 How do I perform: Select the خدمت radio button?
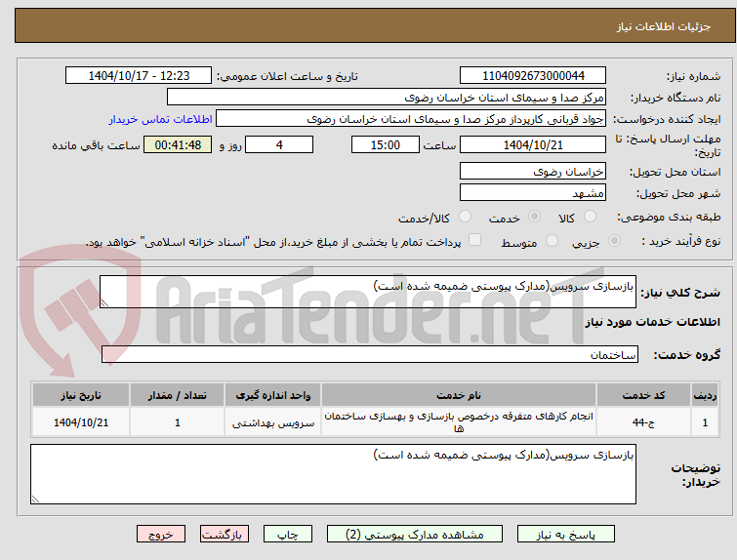pos(534,217)
